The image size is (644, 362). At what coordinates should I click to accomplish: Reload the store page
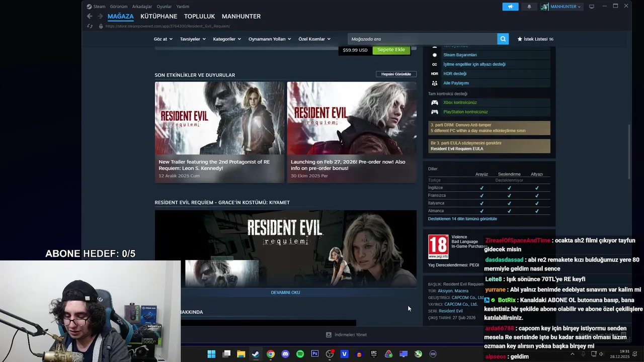pyautogui.click(x=90, y=26)
